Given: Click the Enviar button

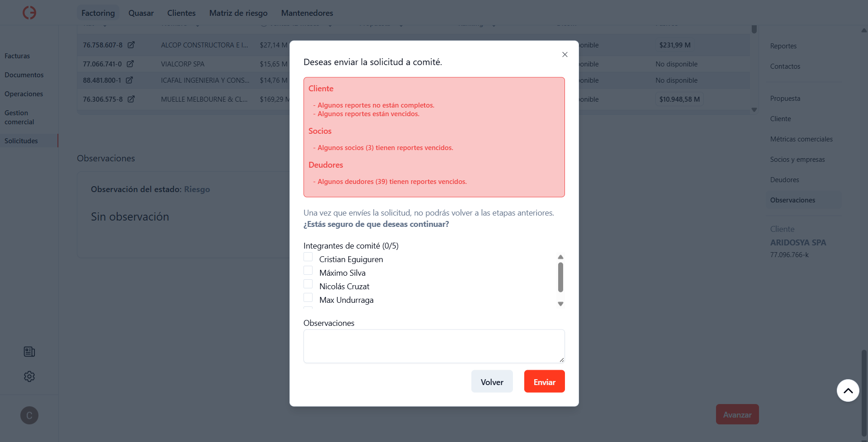Looking at the screenshot, I should coord(544,381).
